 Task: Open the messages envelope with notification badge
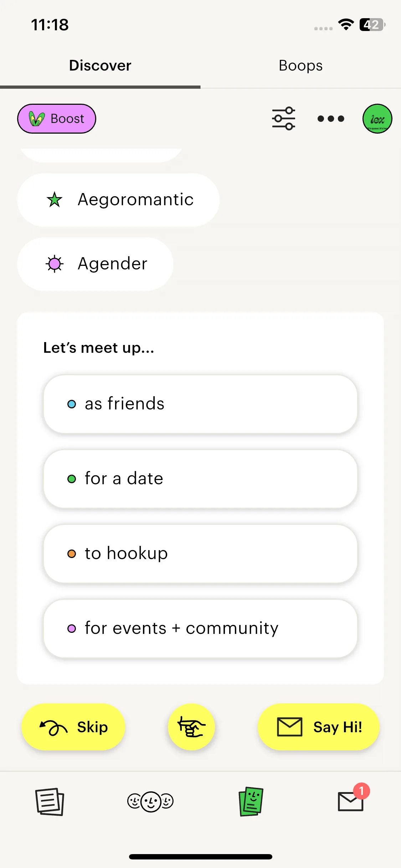click(x=351, y=802)
